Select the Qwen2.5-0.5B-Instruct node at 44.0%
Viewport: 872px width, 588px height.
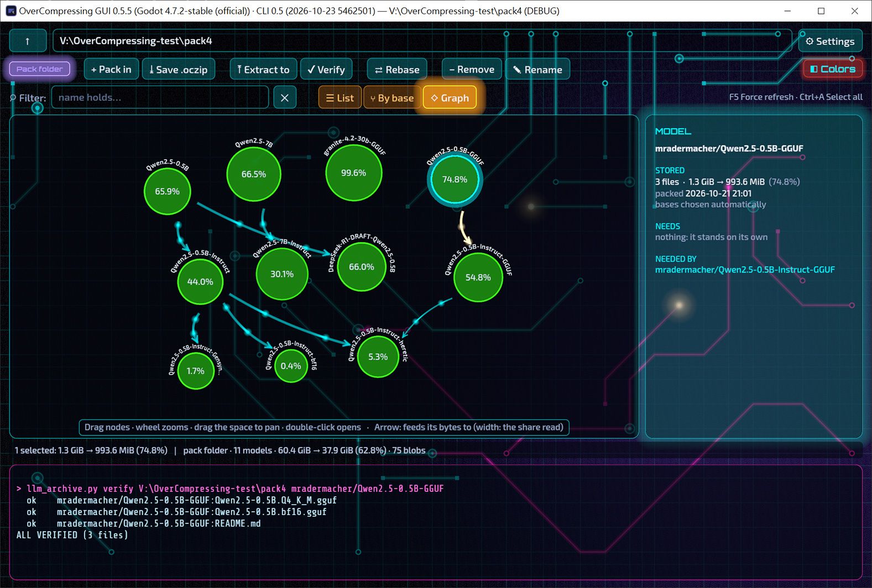tap(200, 282)
